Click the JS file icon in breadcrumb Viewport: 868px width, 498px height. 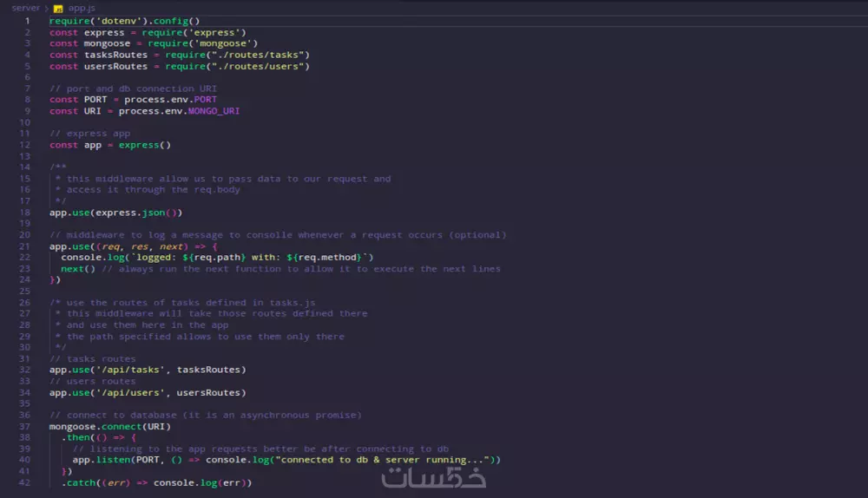point(58,9)
